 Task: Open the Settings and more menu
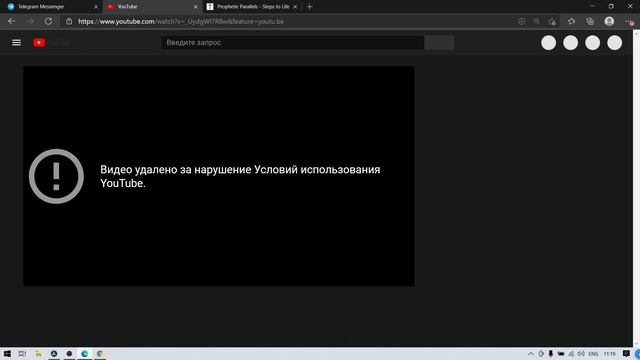click(x=629, y=21)
